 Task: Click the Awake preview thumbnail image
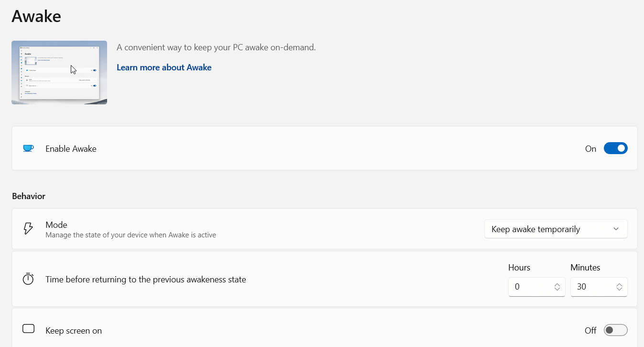point(59,72)
